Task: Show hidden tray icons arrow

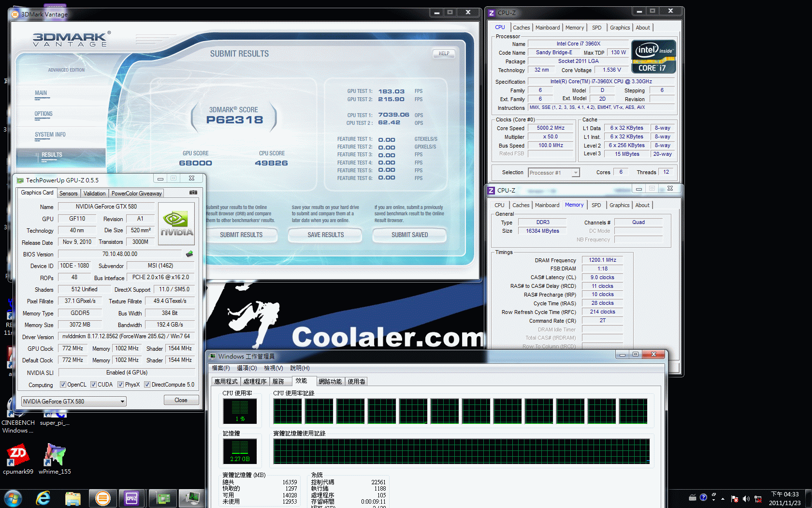Action: tap(723, 499)
